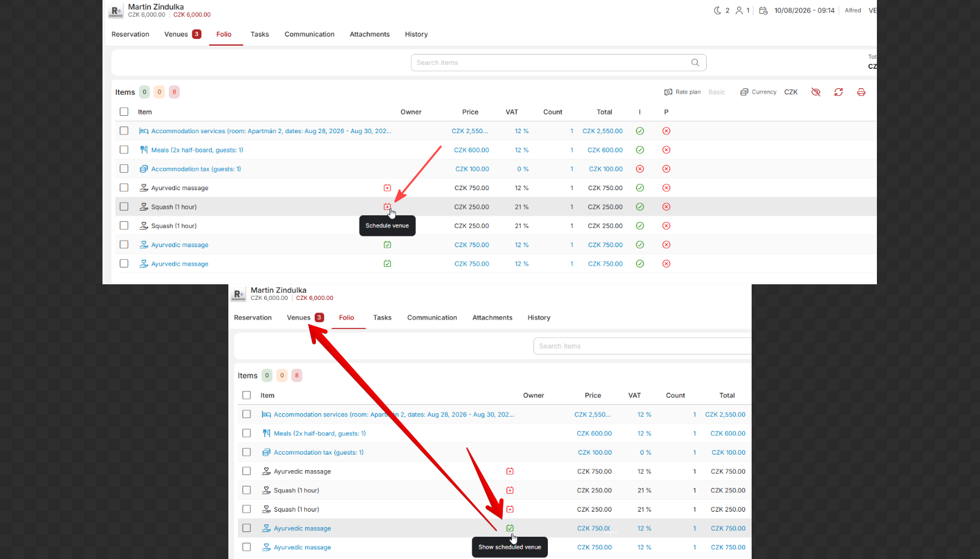Open upper 'Meals (2x half-board, guests: 1)' link
Viewport: 980px width, 559px height.
tap(197, 150)
